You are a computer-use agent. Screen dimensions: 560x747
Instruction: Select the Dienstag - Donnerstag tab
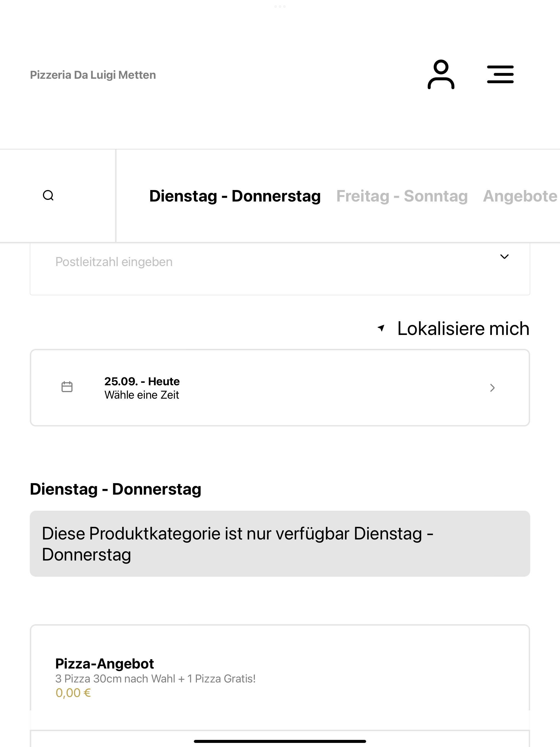click(235, 196)
